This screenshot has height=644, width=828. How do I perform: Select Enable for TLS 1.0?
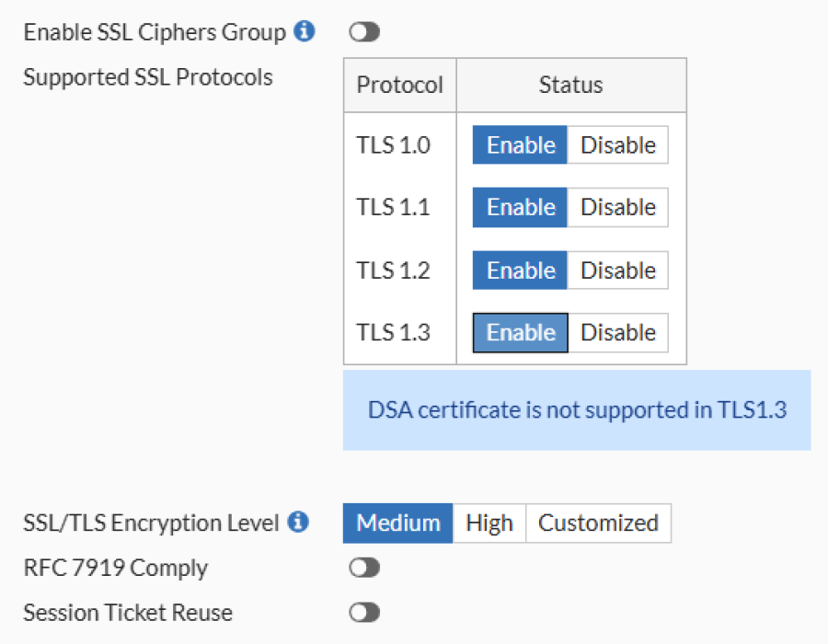click(520, 144)
